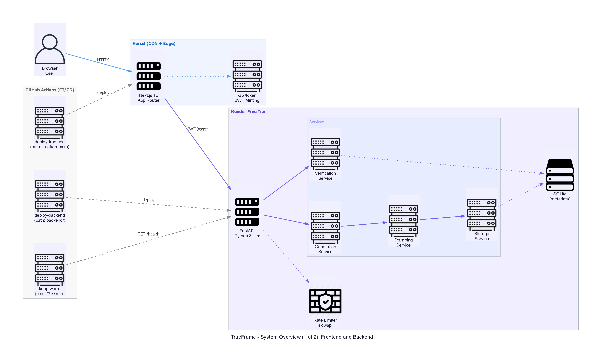Screen dimensions: 604x364
Task: Click the keep-warm cron job icon
Action: (x=49, y=270)
